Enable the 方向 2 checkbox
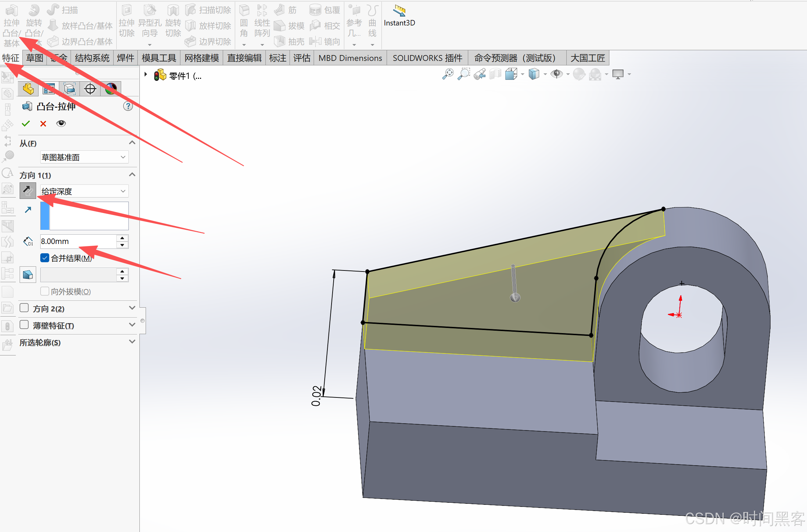Screen dimensions: 807x532 tap(24, 308)
